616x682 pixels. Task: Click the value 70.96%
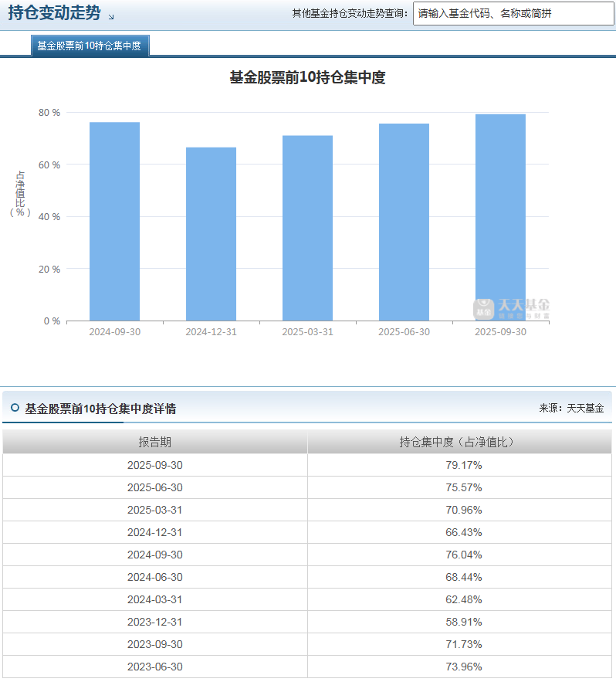pos(464,510)
